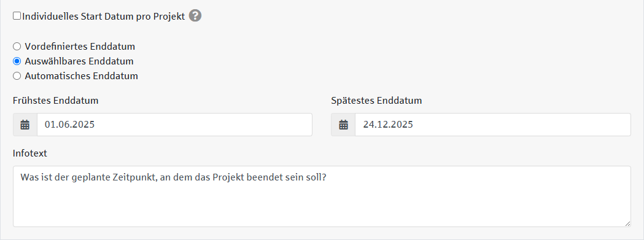Open calendar icon for Spätestes Enddatum
The height and width of the screenshot is (240, 644).
343,125
